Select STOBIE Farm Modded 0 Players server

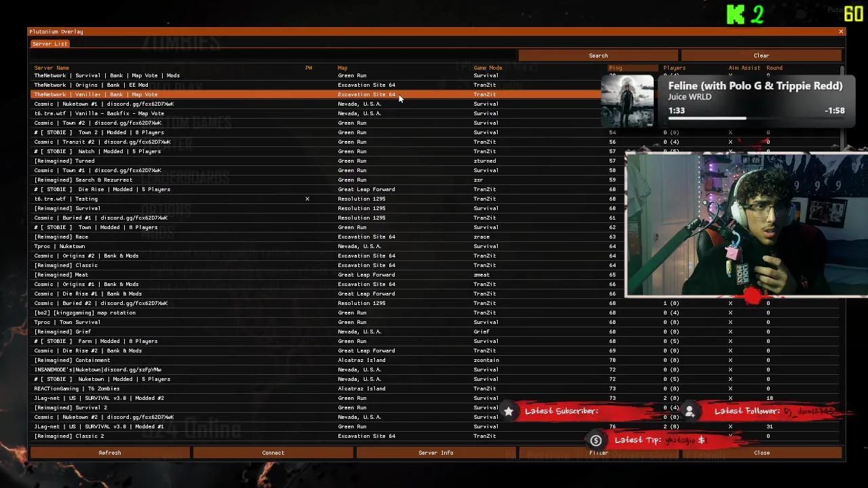pos(435,341)
